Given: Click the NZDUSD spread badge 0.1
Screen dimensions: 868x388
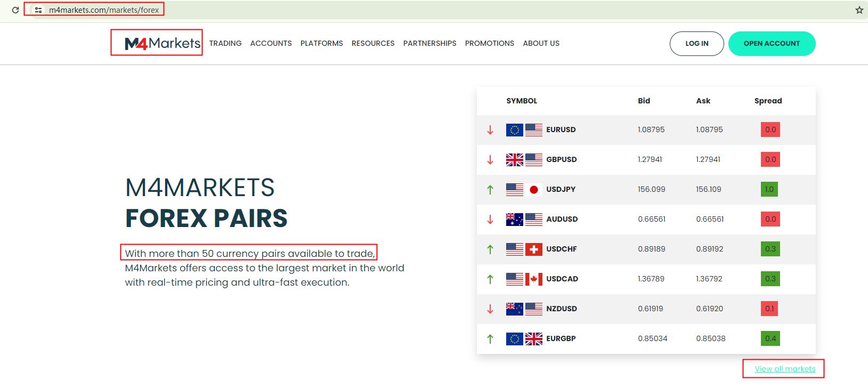Looking at the screenshot, I should click(769, 309).
